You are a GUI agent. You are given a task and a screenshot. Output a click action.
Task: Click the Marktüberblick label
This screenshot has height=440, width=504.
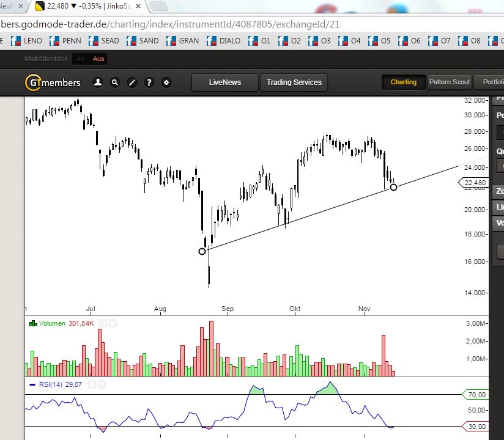point(46,59)
